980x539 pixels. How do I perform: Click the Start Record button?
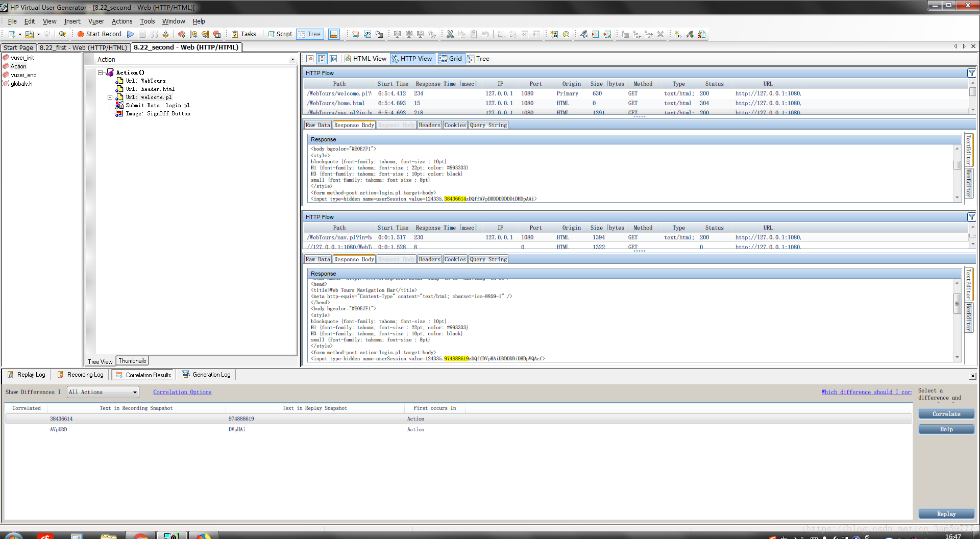[100, 34]
